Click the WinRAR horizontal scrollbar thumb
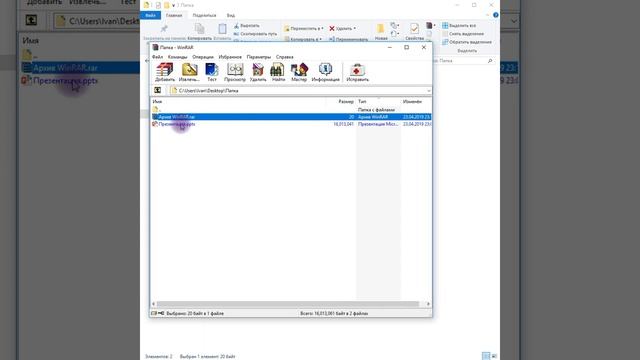Image resolution: width=640 pixels, height=360 pixels. point(288,304)
